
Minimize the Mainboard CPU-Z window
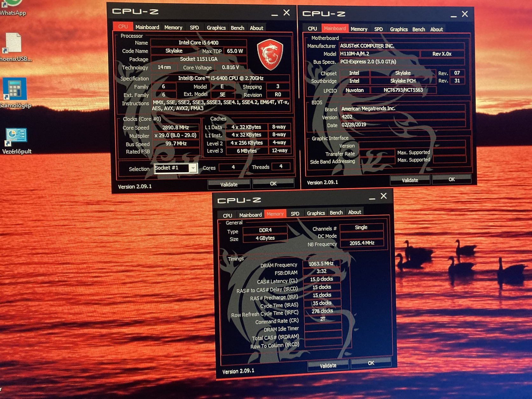(x=454, y=16)
